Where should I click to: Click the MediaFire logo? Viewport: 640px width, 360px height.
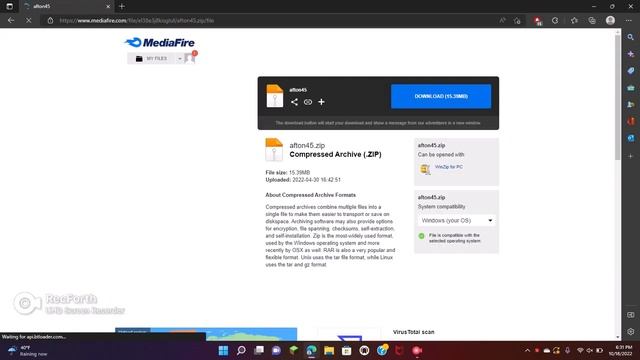[160, 42]
